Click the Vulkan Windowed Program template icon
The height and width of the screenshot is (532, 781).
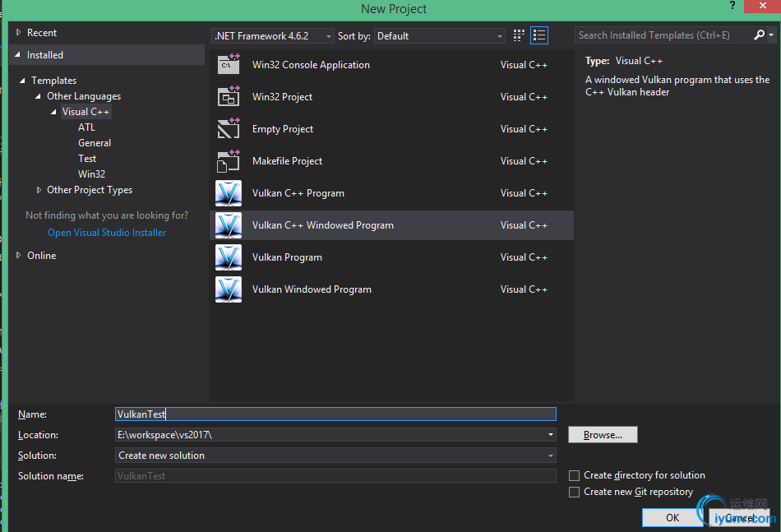point(229,289)
